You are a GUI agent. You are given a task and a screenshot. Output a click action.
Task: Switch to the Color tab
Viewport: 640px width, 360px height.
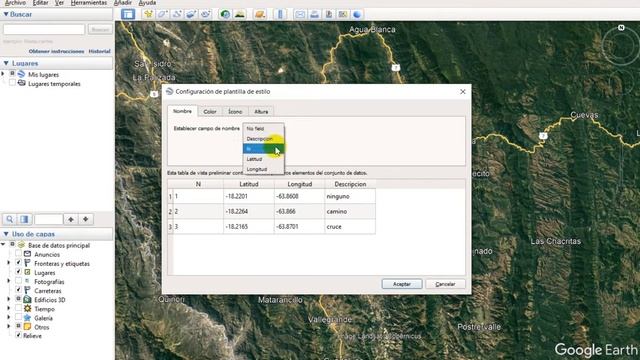coord(210,111)
